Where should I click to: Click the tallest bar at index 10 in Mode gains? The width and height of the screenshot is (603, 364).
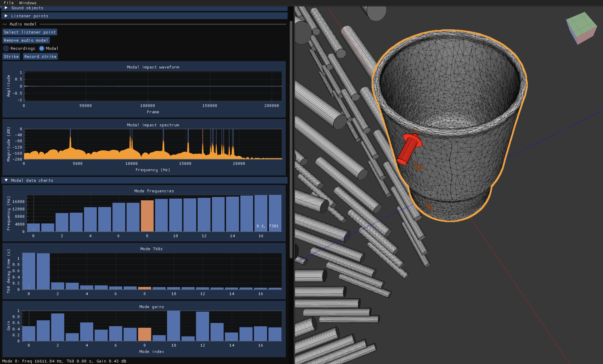174,326
